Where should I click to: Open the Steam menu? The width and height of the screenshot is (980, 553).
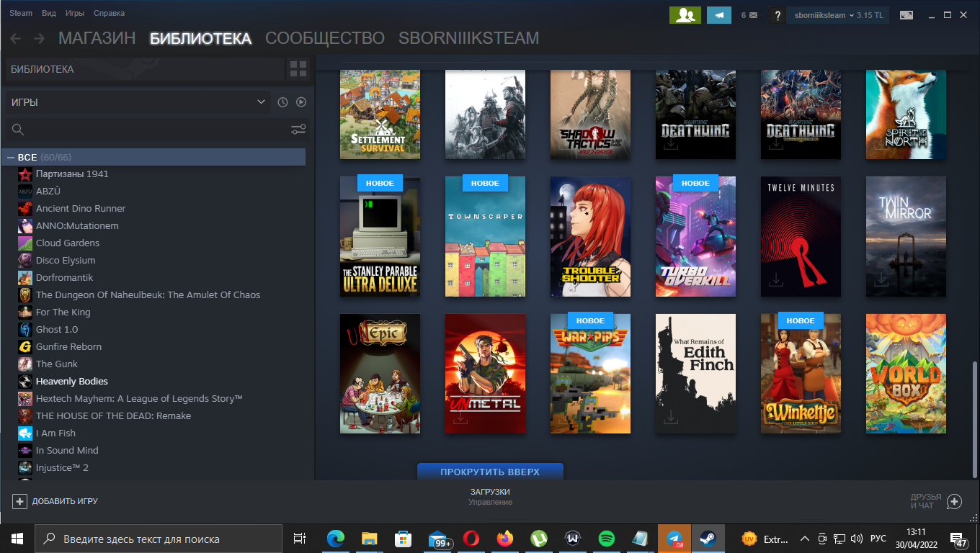tap(21, 13)
